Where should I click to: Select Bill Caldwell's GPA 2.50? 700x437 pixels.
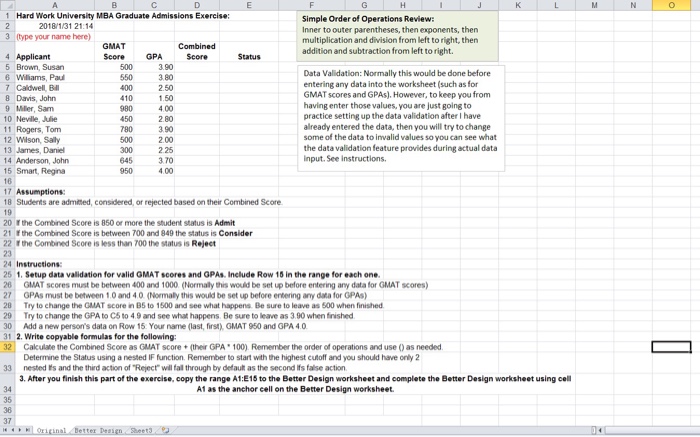tap(154, 88)
